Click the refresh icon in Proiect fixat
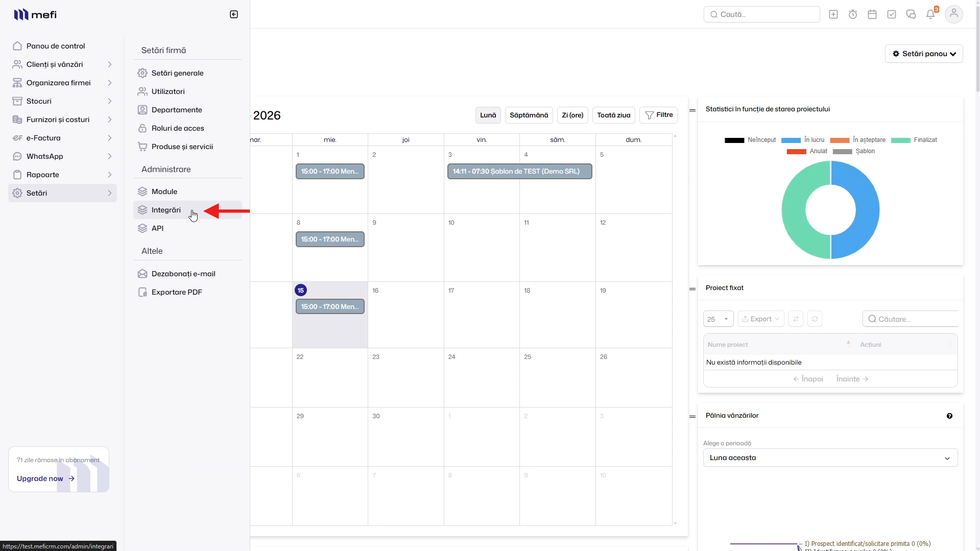This screenshot has height=551, width=980. (x=815, y=319)
